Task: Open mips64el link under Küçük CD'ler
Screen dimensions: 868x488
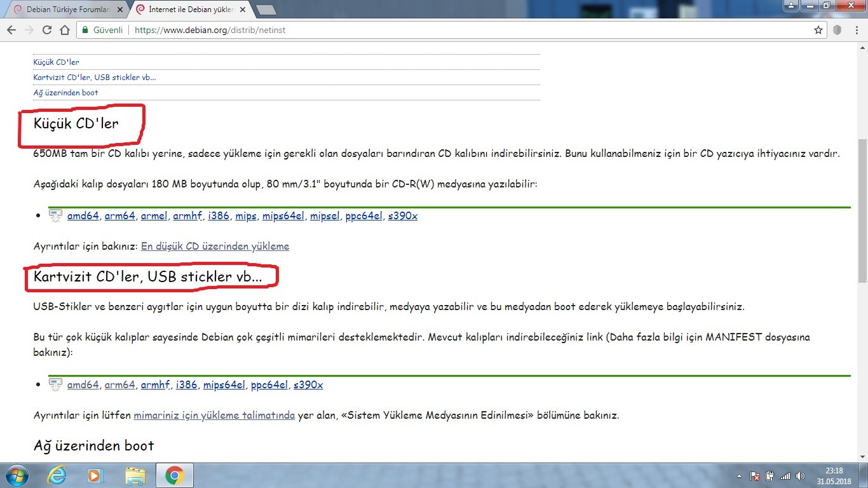Action: tap(283, 216)
